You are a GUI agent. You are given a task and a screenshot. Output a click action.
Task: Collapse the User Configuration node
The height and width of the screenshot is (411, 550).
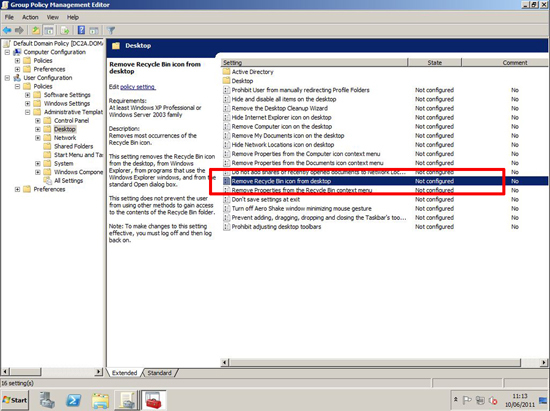point(7,78)
